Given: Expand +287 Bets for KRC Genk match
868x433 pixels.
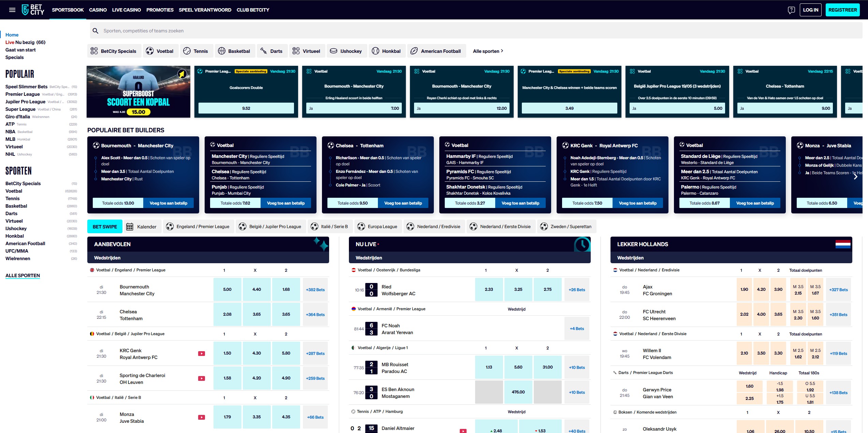Looking at the screenshot, I should pos(315,354).
